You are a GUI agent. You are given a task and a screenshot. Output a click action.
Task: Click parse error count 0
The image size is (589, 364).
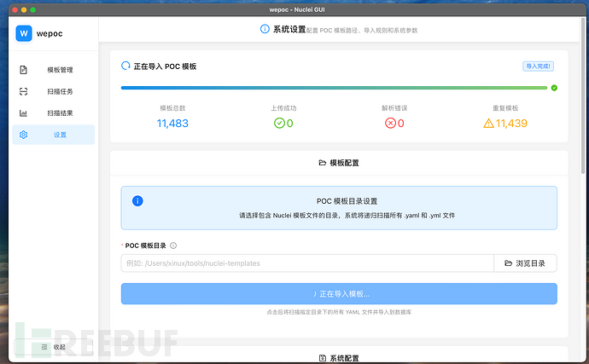pos(401,123)
